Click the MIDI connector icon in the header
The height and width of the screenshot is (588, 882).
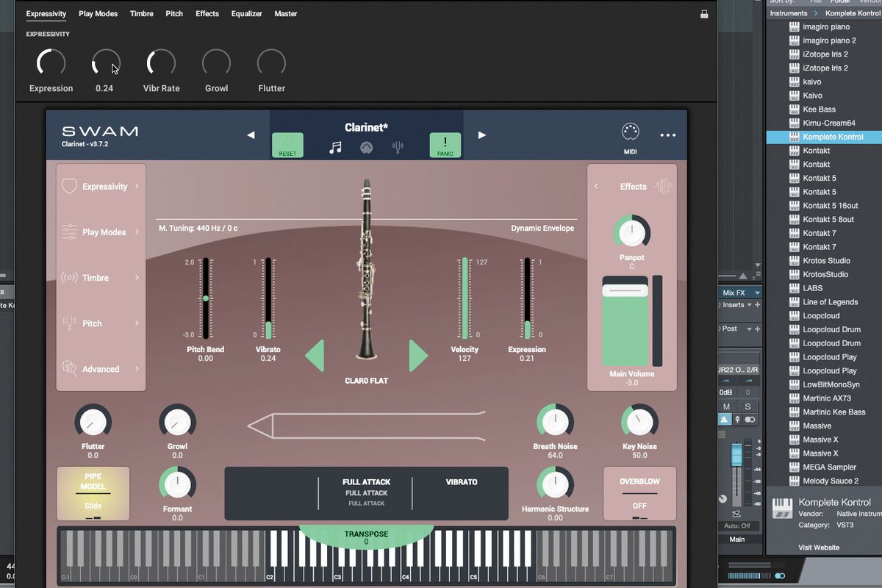(x=630, y=131)
